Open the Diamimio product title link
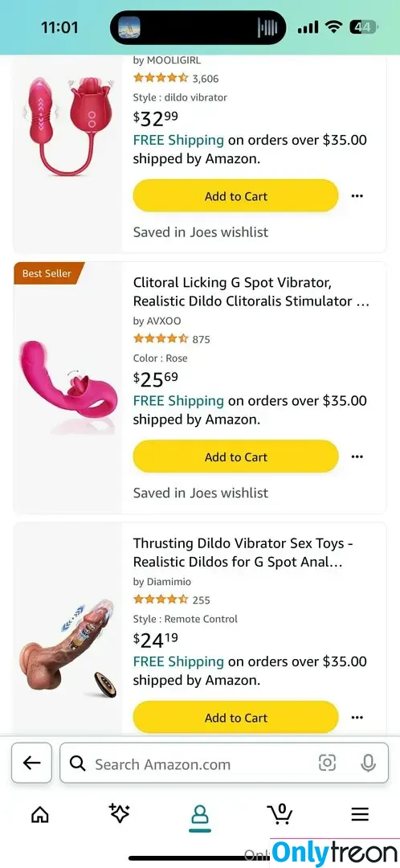The height and width of the screenshot is (868, 400). point(243,553)
